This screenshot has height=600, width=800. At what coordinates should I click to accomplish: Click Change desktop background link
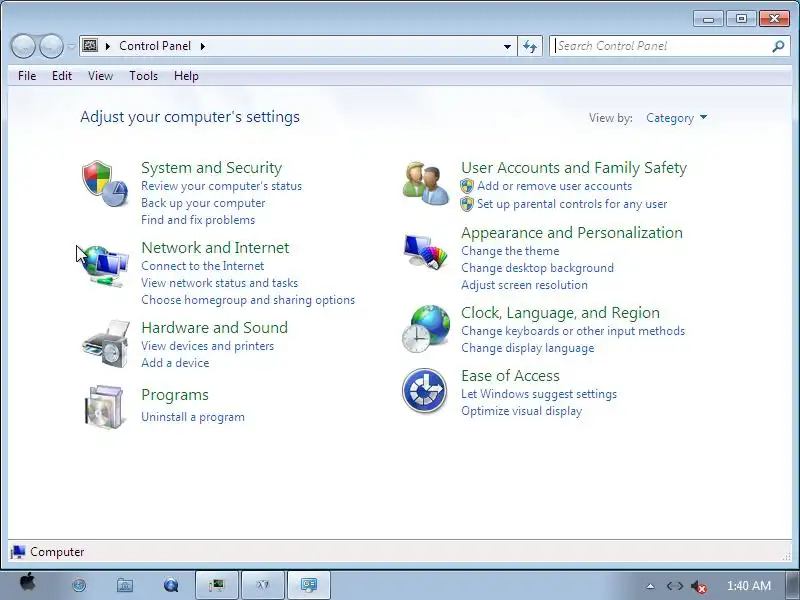pos(537,268)
